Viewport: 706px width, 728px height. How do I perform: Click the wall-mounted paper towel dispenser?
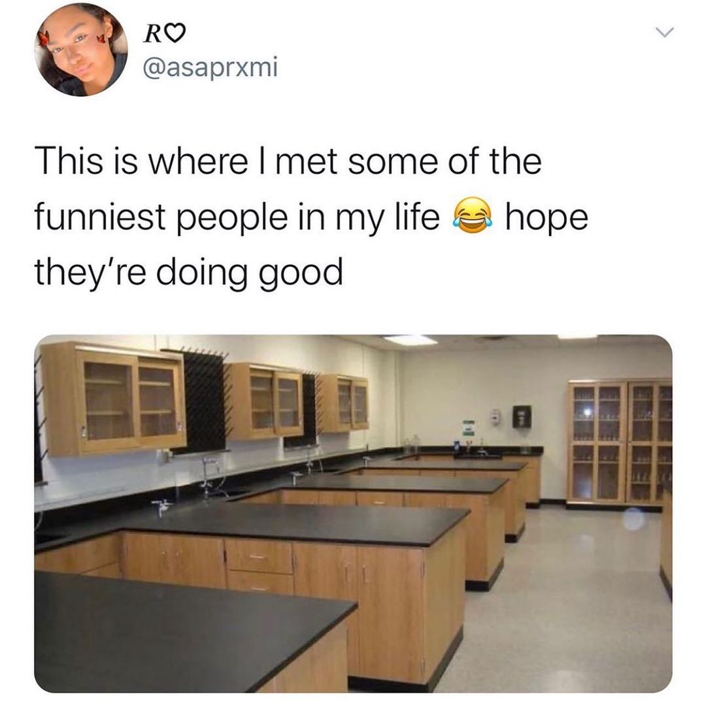(522, 416)
